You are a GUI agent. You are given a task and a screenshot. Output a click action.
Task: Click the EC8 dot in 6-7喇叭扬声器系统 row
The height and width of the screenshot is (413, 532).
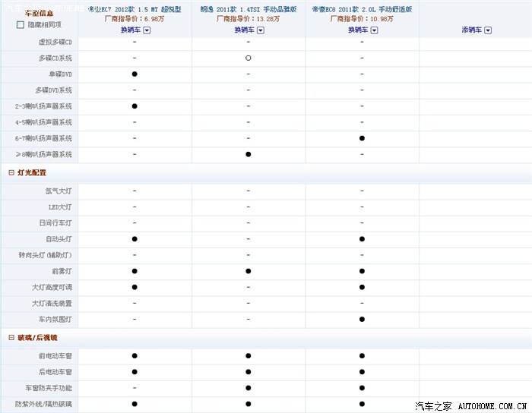point(362,138)
